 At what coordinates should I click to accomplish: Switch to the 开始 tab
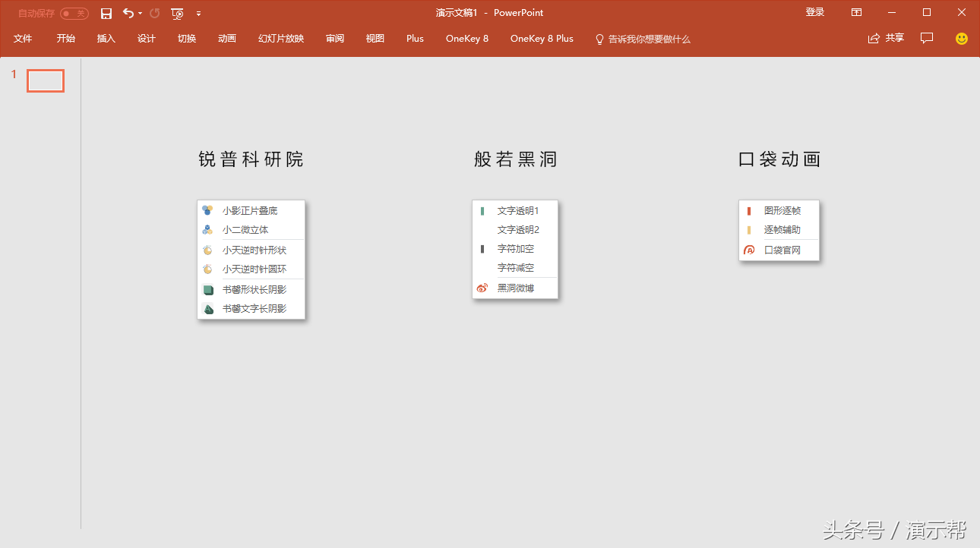click(66, 39)
